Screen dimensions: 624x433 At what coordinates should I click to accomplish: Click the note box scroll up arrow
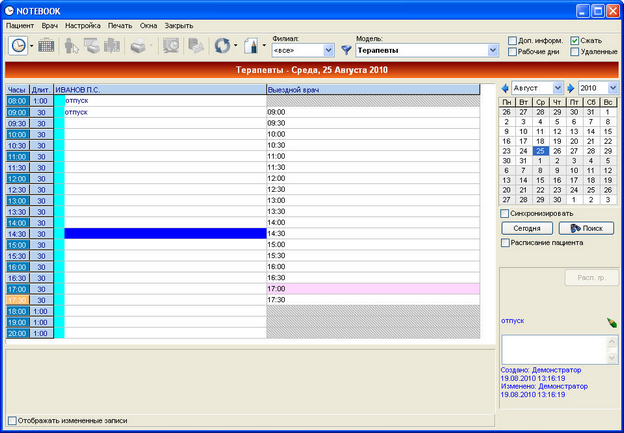click(612, 341)
